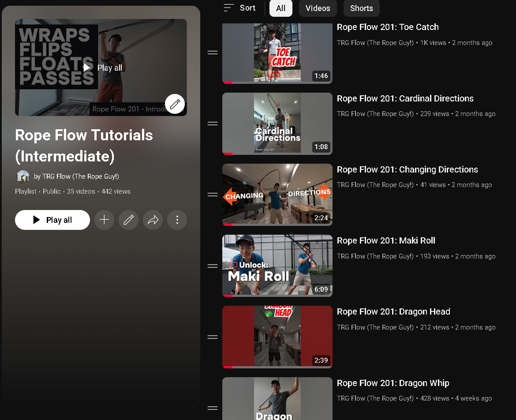This screenshot has height=420, width=516.
Task: Click the Maki Roll video thumbnail
Action: 277,266
